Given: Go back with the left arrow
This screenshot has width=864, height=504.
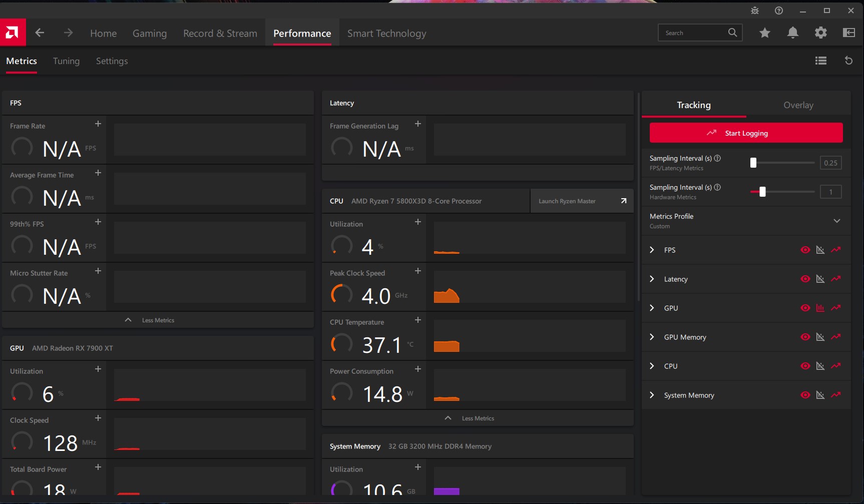Looking at the screenshot, I should pyautogui.click(x=40, y=33).
